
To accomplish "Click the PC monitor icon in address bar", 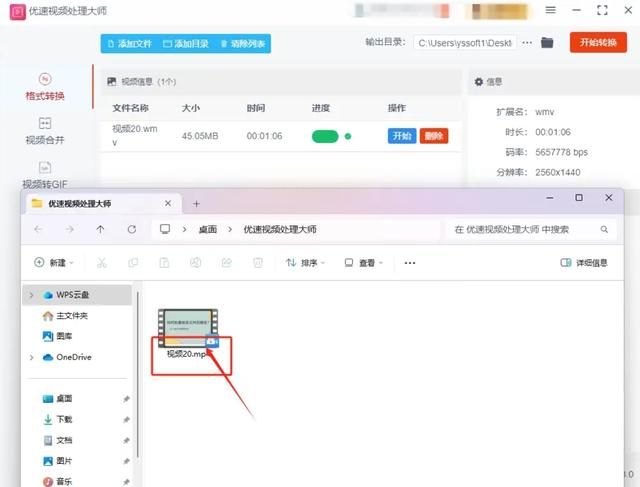I will [x=165, y=229].
